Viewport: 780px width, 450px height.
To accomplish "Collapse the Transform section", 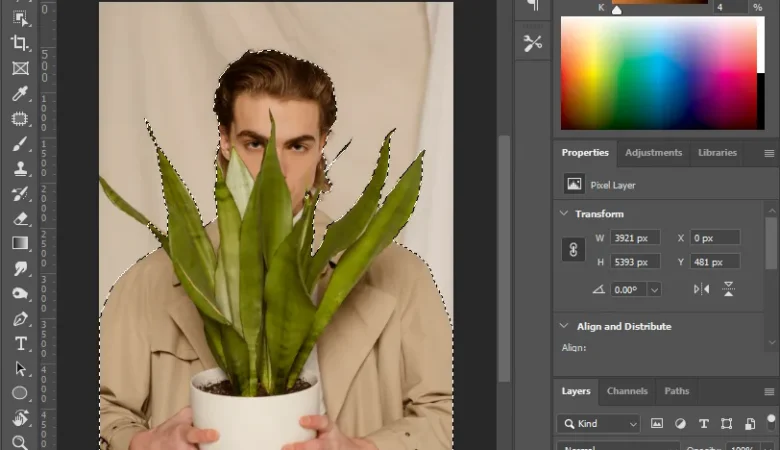I will (x=564, y=213).
